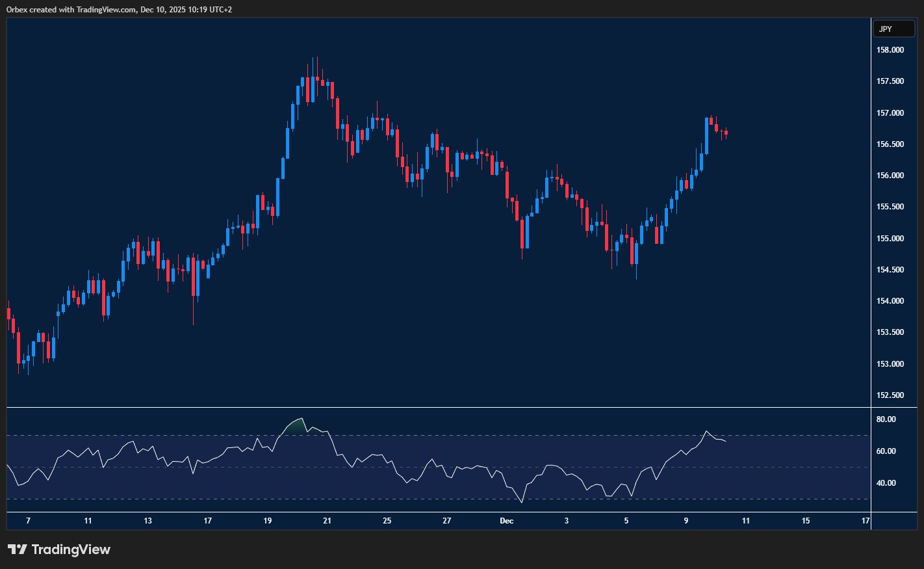Viewport: 924px width, 569px height.
Task: Click the latest red candle on chart
Action: click(x=725, y=133)
